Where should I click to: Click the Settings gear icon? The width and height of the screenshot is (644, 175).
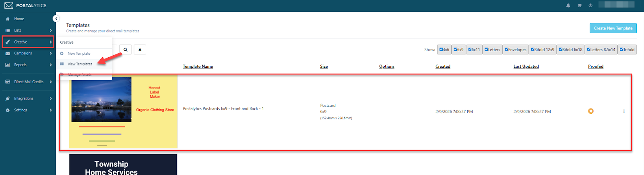tap(8, 110)
